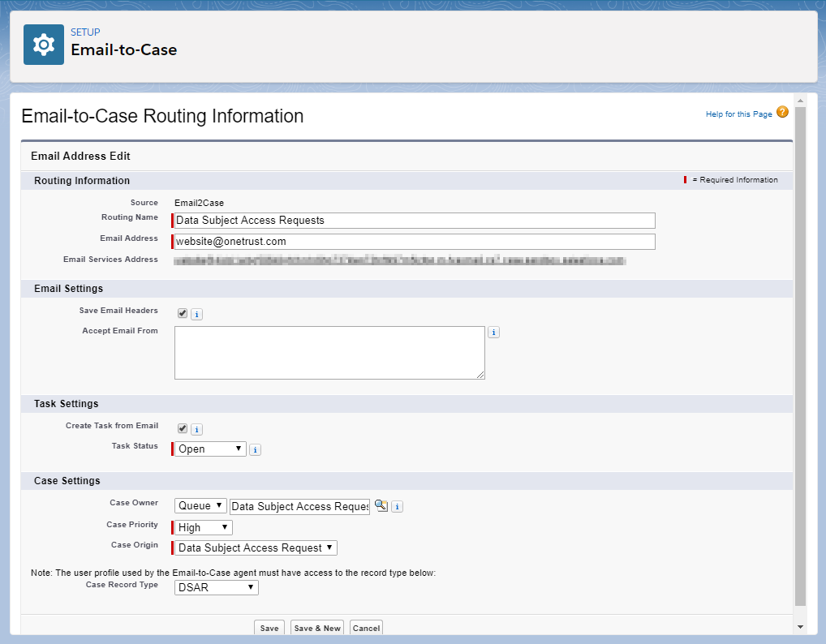Disable Create Task from Email
Viewport: 826px width, 644px height.
(182, 428)
